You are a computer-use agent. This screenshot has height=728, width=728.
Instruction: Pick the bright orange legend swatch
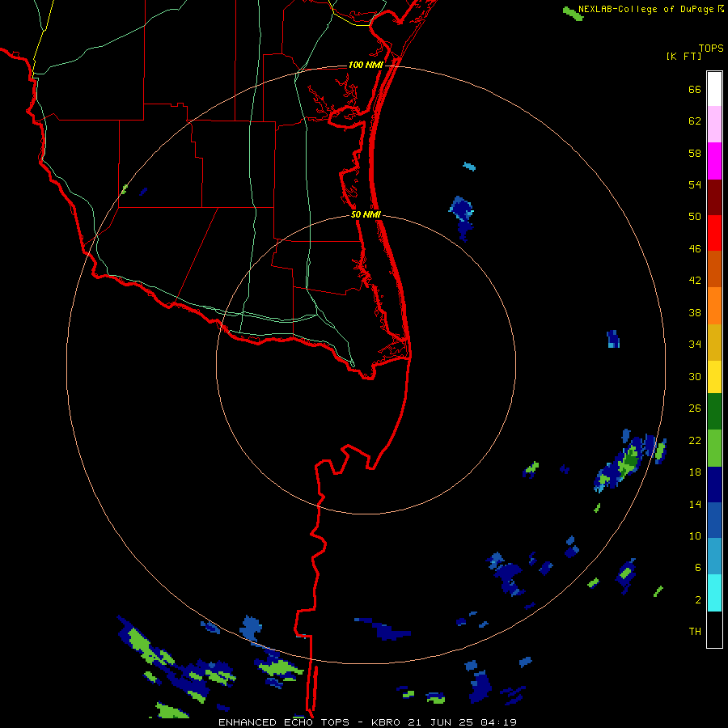point(714,306)
